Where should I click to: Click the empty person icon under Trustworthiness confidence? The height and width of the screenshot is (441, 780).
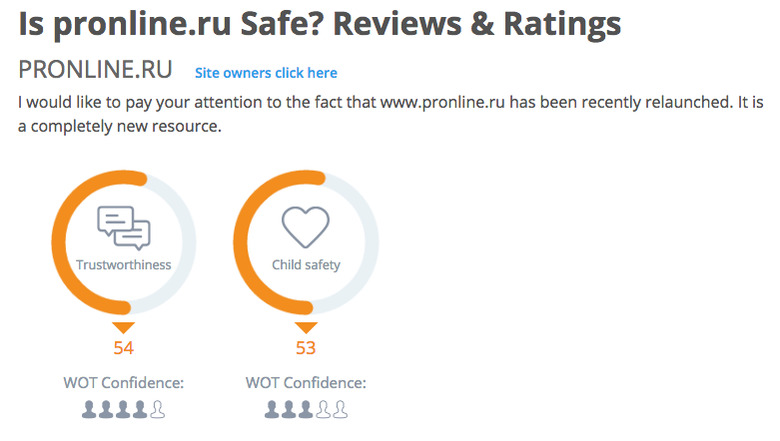[158, 410]
